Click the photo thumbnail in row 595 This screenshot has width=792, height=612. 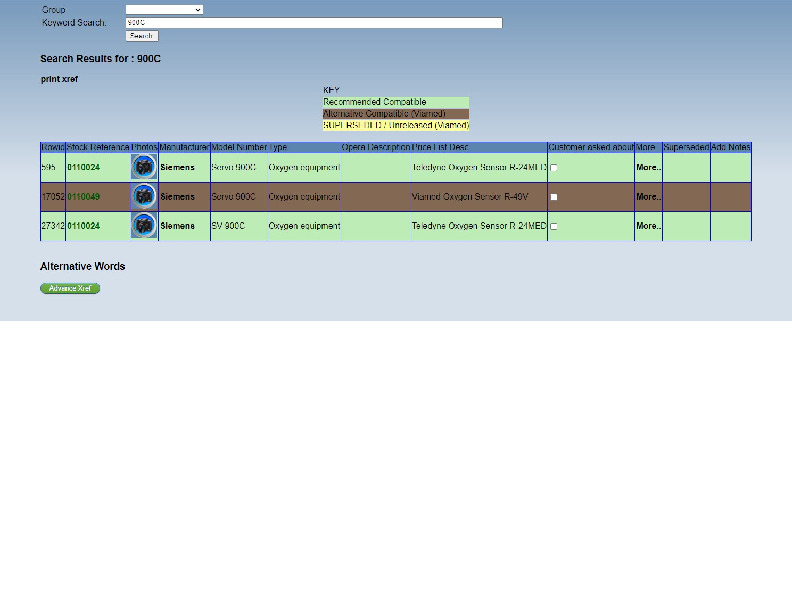coord(144,167)
